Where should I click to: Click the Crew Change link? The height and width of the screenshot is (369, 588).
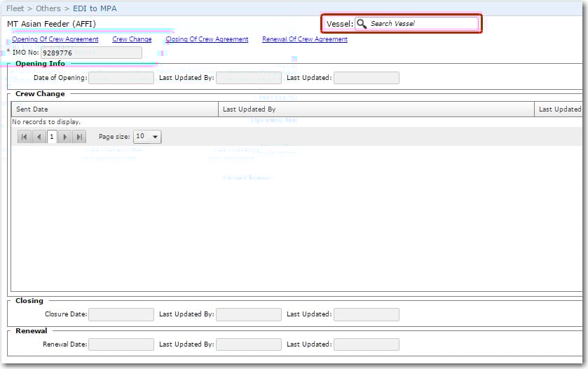tap(132, 39)
